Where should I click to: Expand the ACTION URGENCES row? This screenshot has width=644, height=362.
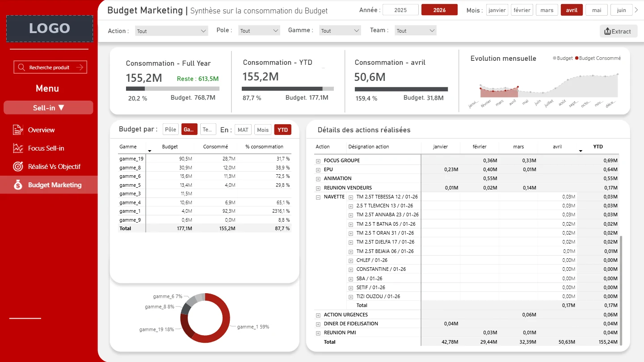point(318,315)
